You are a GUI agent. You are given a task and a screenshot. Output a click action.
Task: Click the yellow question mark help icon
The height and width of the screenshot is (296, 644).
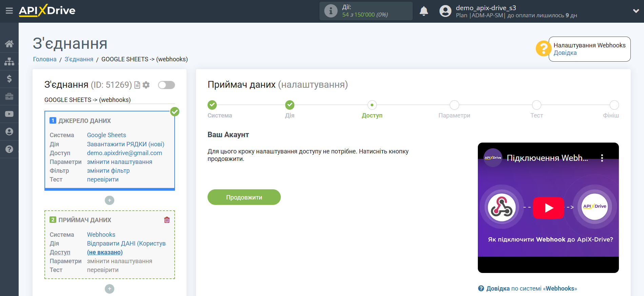click(x=543, y=48)
